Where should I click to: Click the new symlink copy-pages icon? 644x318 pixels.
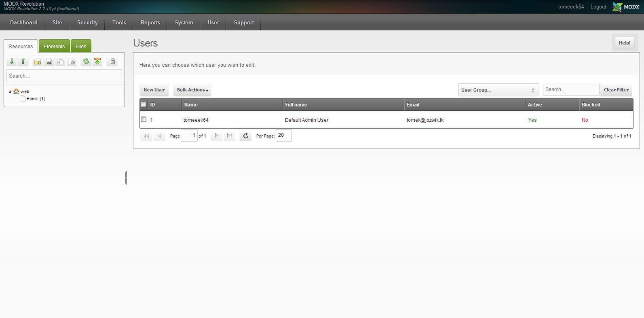point(60,61)
